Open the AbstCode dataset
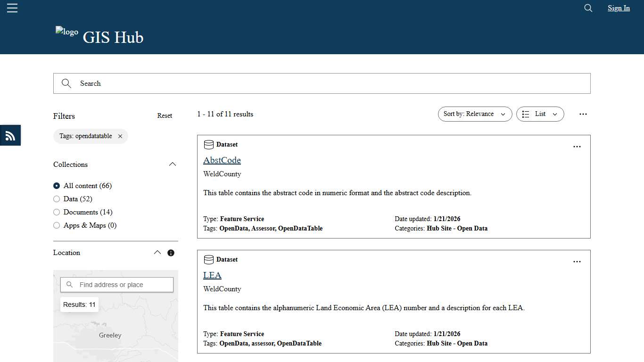644x362 pixels. point(222,160)
